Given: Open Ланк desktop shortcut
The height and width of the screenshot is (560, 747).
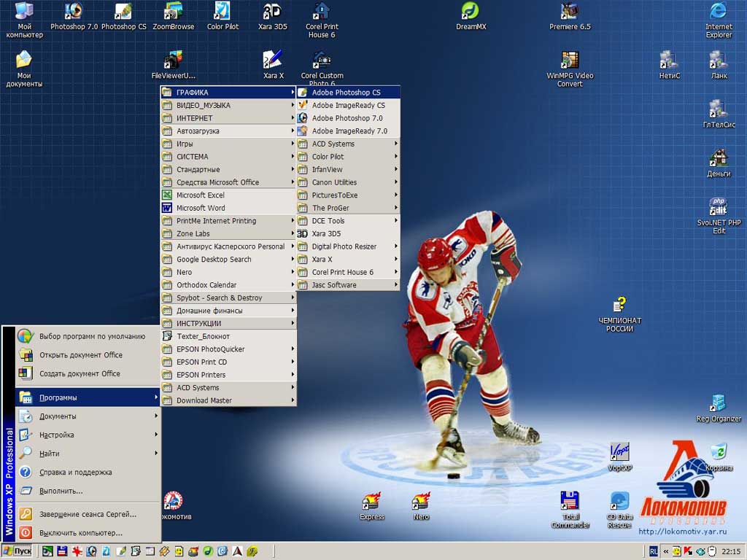Looking at the screenshot, I should click(719, 65).
